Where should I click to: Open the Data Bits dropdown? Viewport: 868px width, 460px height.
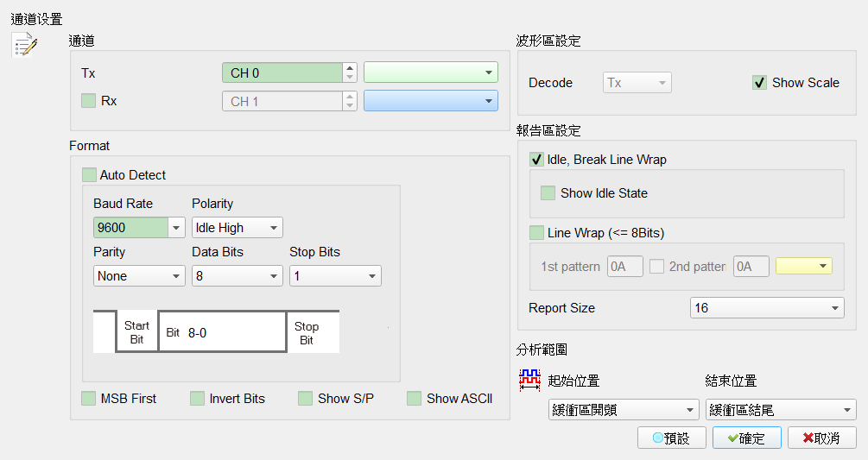238,276
